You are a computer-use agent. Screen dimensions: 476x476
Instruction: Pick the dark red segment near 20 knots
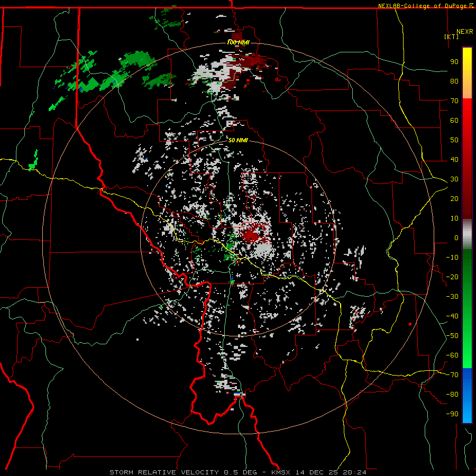pyautogui.click(x=467, y=199)
